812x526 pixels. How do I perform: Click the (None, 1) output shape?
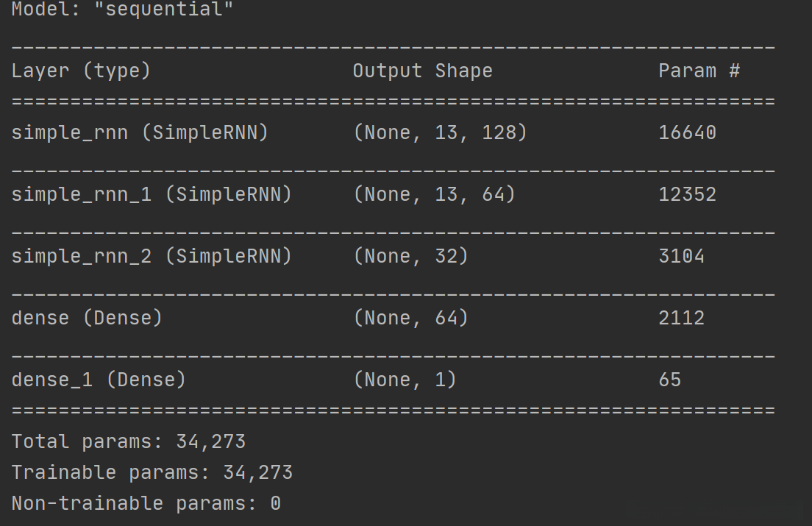click(405, 380)
